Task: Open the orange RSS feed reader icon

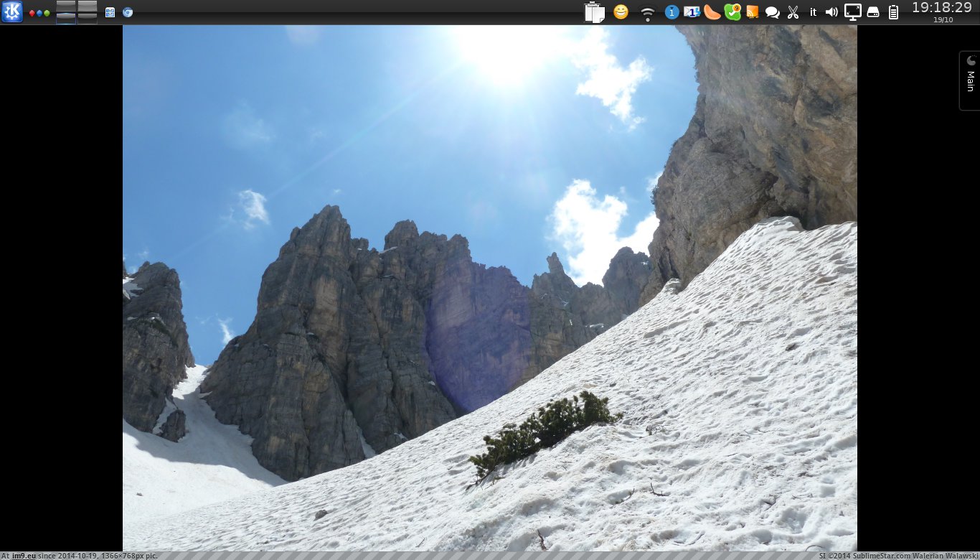Action: [753, 12]
